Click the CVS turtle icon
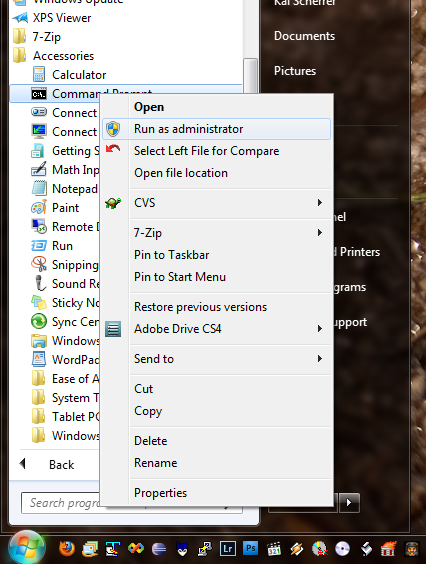426x564 pixels. click(113, 203)
